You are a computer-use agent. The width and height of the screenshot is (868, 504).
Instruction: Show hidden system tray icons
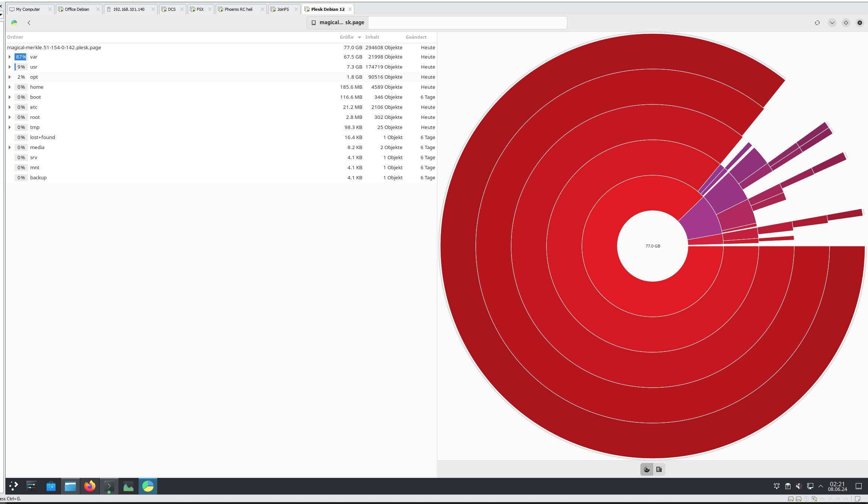click(821, 486)
